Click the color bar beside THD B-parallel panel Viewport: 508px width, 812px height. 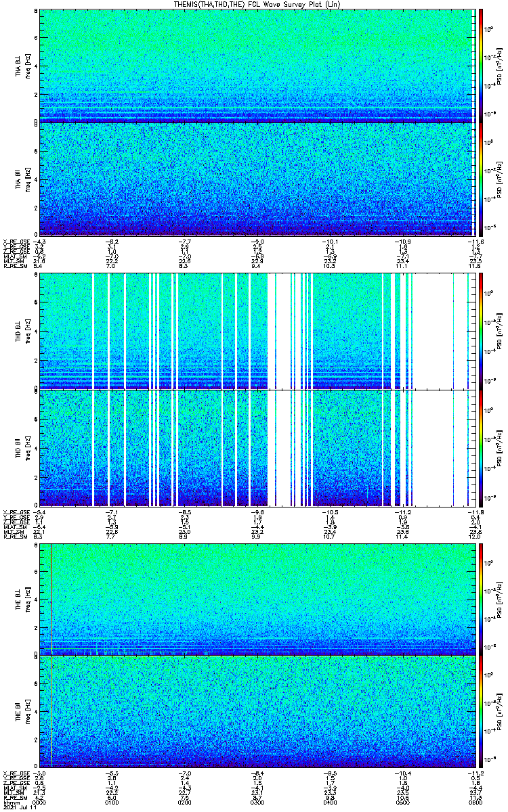pyautogui.click(x=481, y=447)
